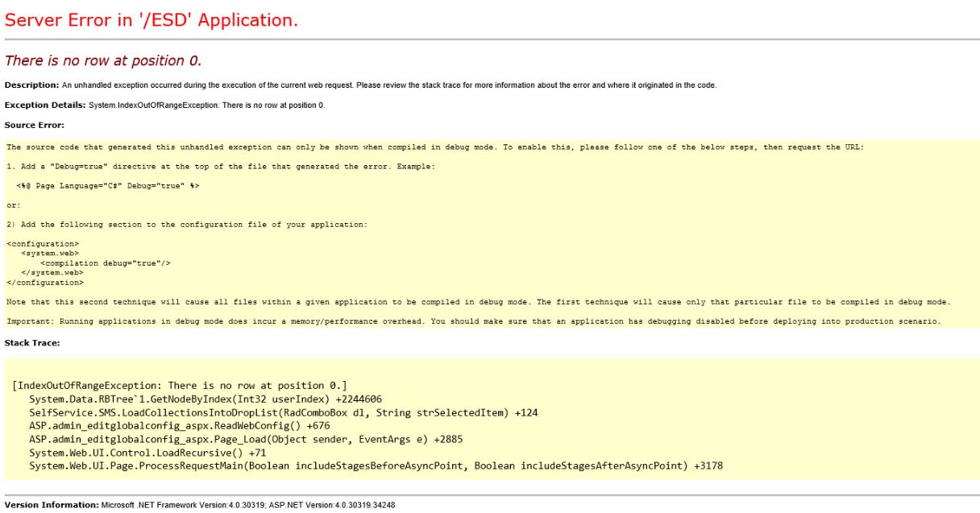Click the "Description:" label
This screenshot has height=513, width=980.
(32, 85)
